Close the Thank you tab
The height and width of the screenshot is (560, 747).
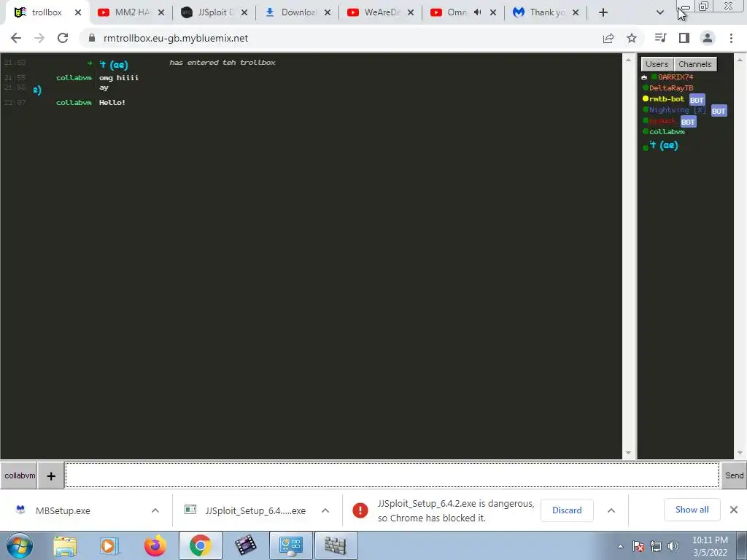576,12
